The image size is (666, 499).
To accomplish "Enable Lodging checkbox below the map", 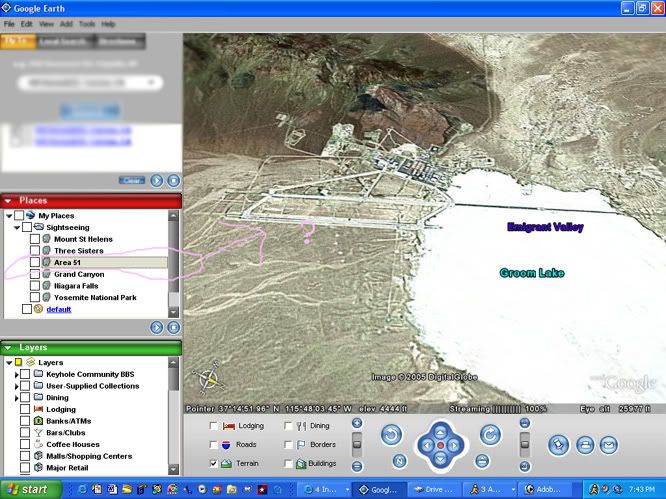I will pyautogui.click(x=214, y=426).
